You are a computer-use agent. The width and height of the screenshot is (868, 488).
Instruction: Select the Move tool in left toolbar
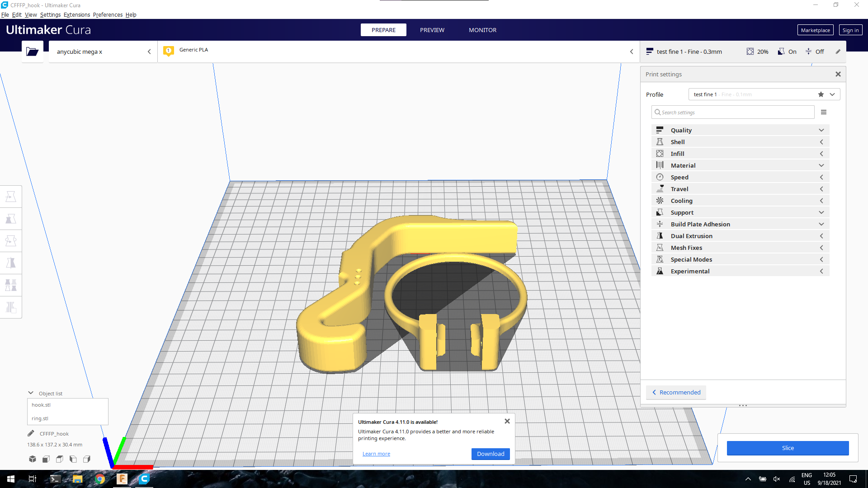(x=11, y=197)
